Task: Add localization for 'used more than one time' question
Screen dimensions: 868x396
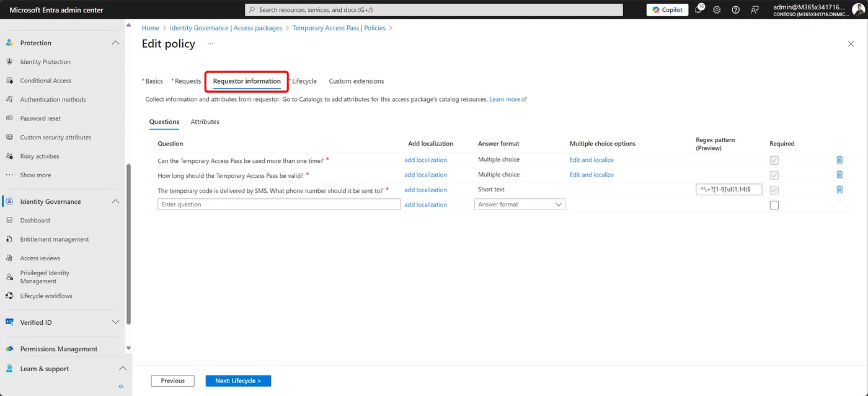Action: click(x=425, y=160)
